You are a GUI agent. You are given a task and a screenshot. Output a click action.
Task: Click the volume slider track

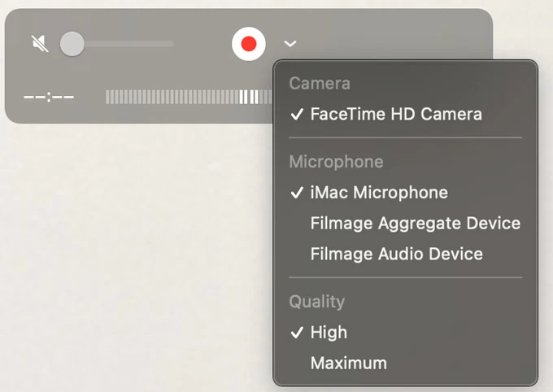[130, 44]
